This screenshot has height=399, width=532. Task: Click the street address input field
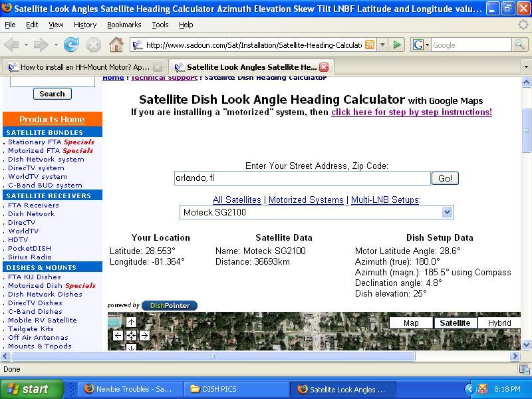click(303, 178)
